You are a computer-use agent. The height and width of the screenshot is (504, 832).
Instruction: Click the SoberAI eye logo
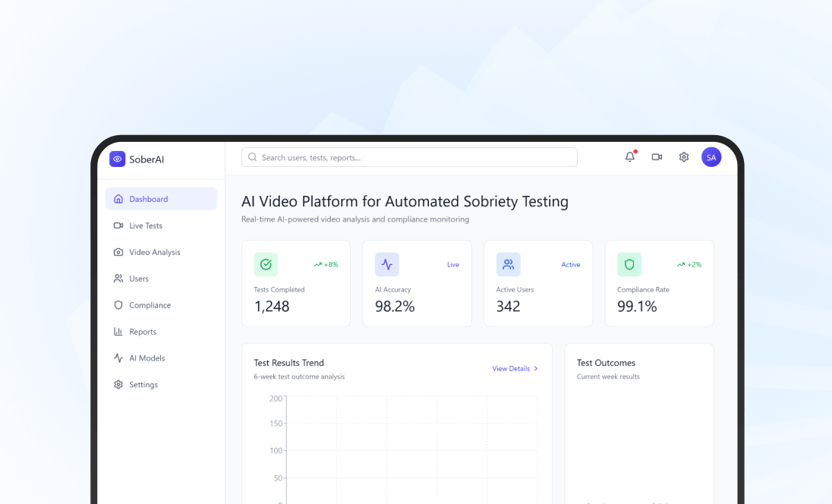pos(117,159)
